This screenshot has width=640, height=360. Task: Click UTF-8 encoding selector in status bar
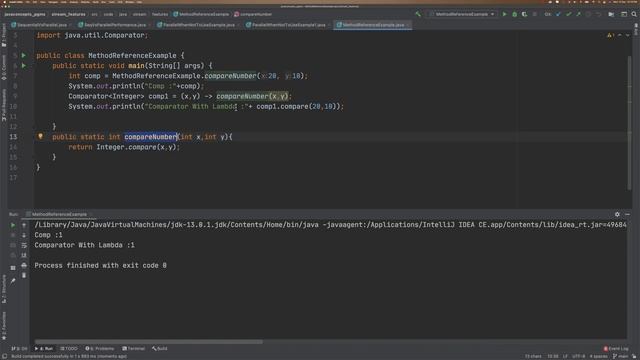[x=578, y=356]
